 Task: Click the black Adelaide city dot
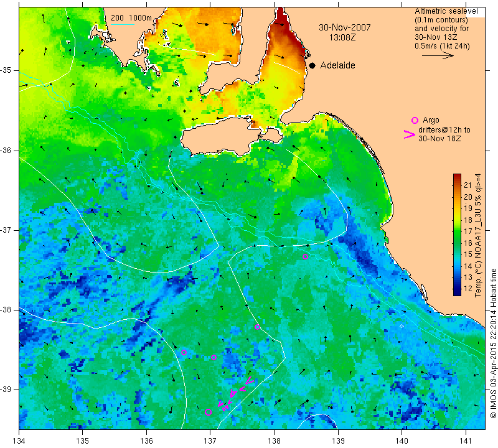coord(312,65)
